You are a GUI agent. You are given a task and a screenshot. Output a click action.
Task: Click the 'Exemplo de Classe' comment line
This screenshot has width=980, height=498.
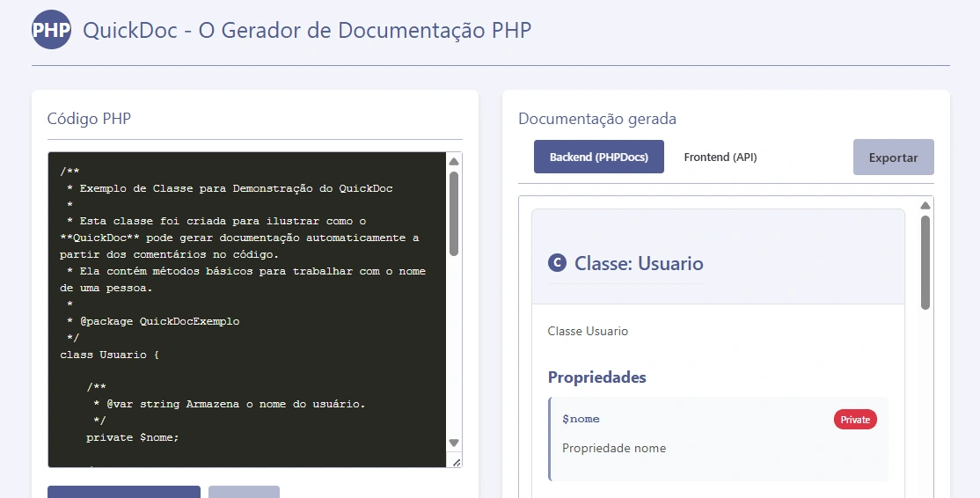point(230,188)
